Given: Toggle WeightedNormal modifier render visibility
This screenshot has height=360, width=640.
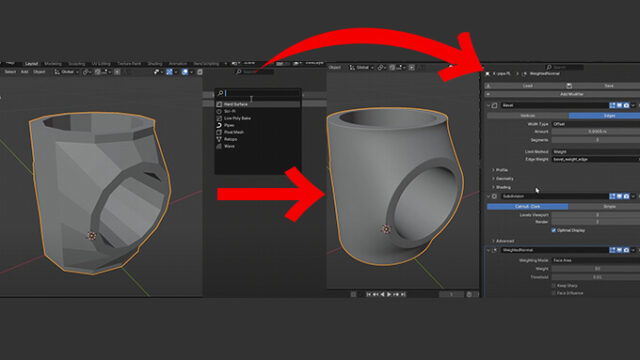Looking at the screenshot, I should 626,250.
